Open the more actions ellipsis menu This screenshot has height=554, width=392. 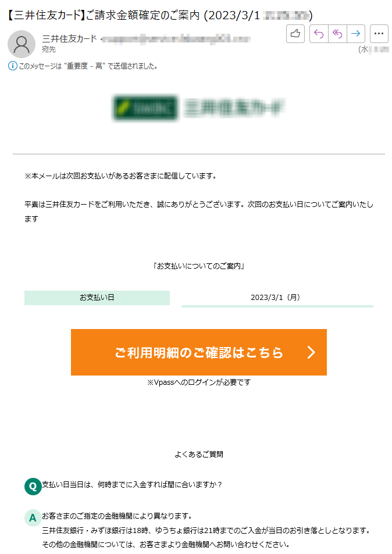[379, 34]
